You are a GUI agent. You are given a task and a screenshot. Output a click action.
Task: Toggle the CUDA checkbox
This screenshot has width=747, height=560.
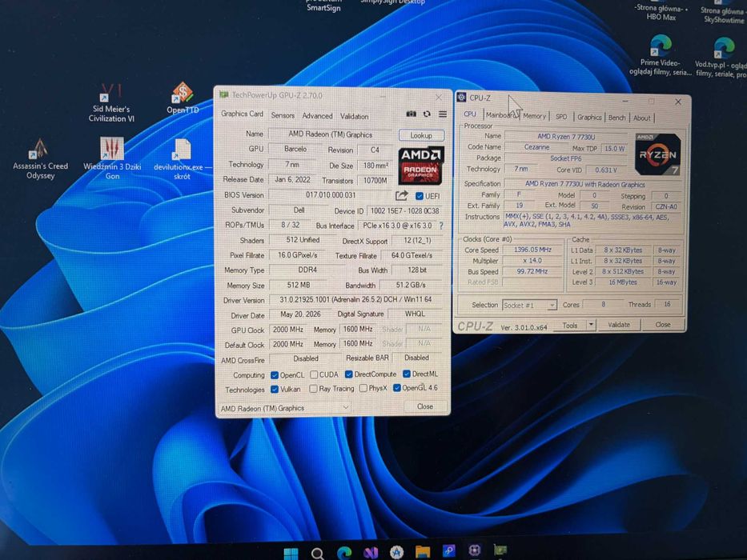tap(314, 374)
